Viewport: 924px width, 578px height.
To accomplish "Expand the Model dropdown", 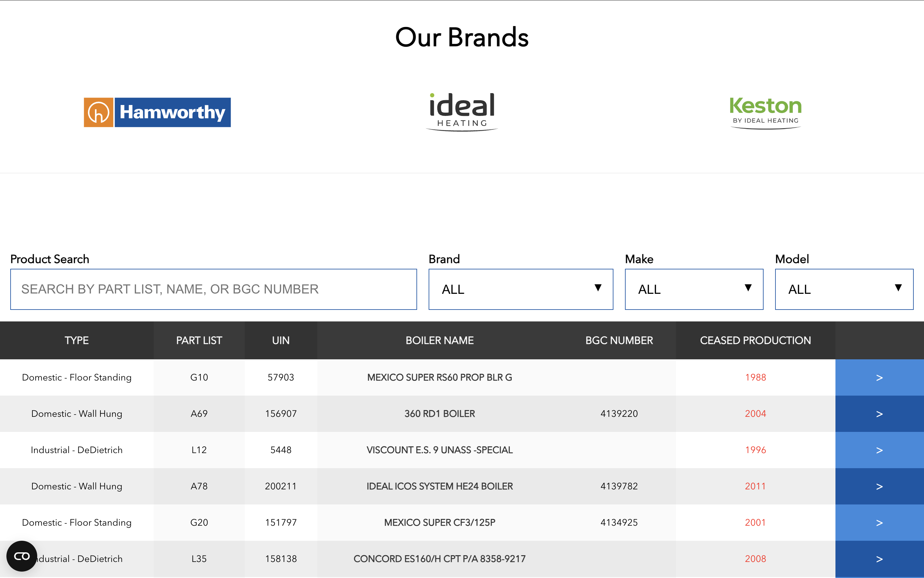I will pyautogui.click(x=844, y=289).
